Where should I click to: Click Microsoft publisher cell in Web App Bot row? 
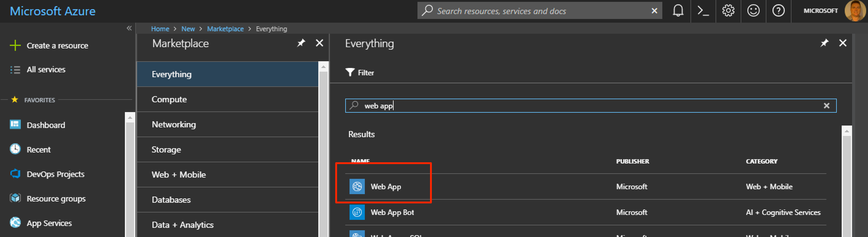pos(632,213)
